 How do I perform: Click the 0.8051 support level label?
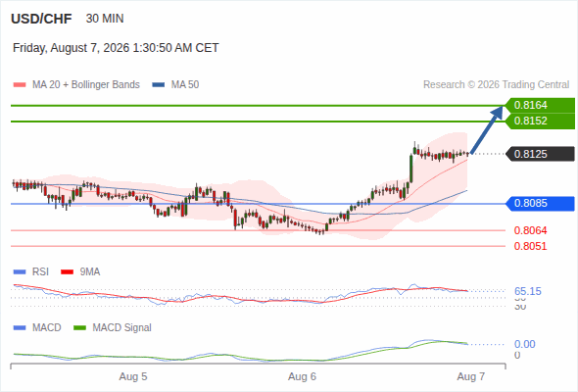click(x=530, y=246)
